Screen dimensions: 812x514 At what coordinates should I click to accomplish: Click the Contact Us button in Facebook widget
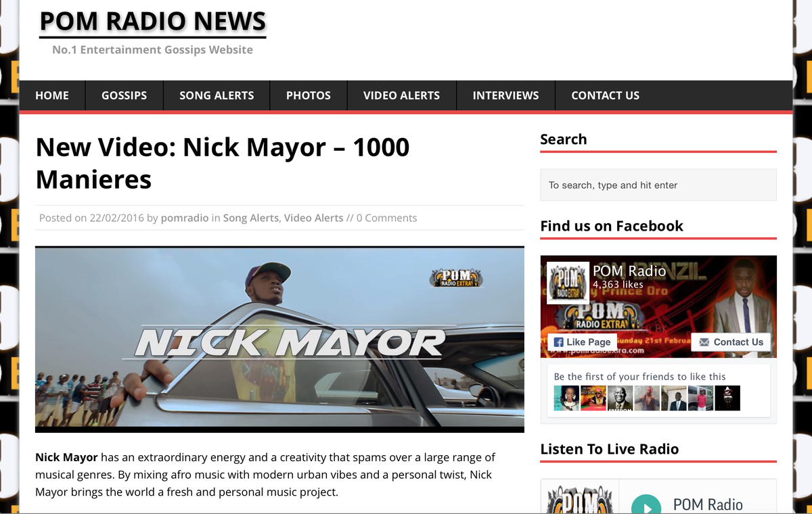[x=731, y=342]
